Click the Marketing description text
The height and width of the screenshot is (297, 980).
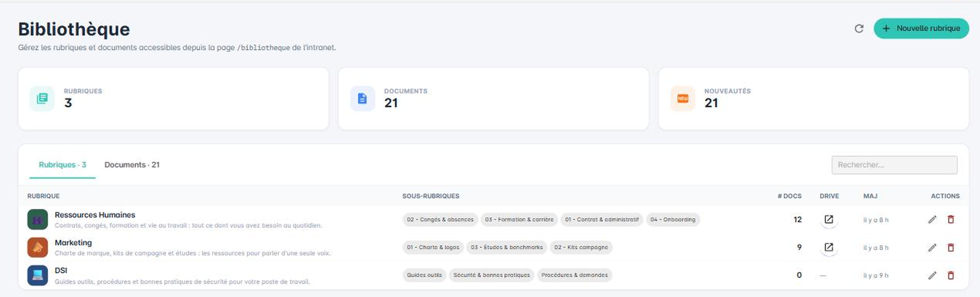click(192, 253)
